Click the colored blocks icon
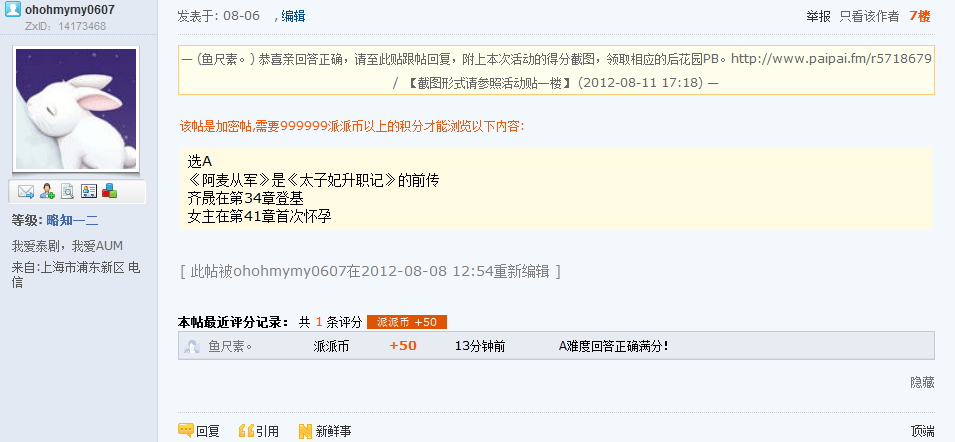The image size is (955, 442). click(x=110, y=191)
